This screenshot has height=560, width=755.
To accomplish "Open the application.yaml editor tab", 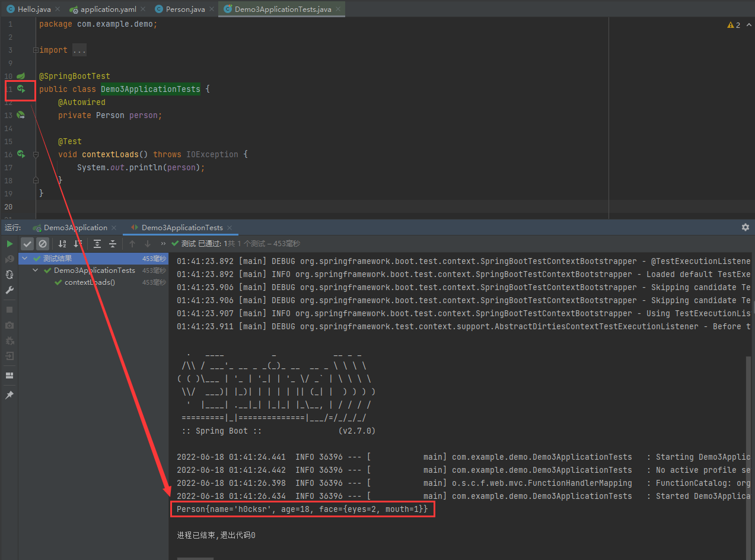I will click(x=107, y=9).
